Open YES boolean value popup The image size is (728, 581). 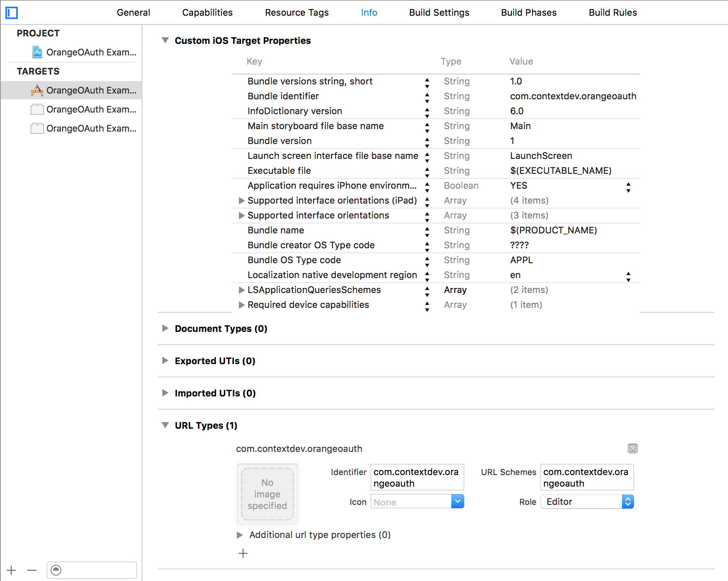tap(628, 187)
